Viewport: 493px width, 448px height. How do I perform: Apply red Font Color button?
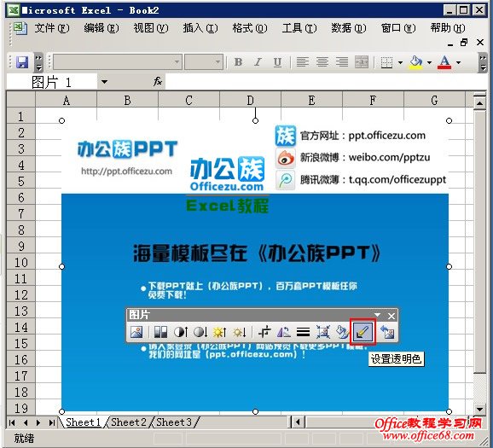(444, 62)
